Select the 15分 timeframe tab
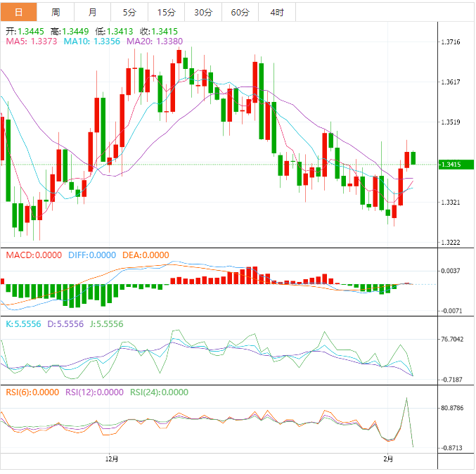The width and height of the screenshot is (476, 474). 167,12
